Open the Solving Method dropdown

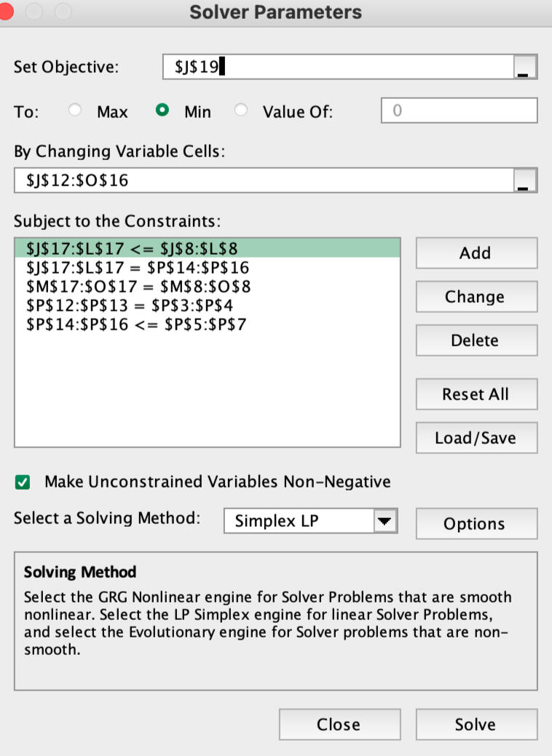point(384,522)
